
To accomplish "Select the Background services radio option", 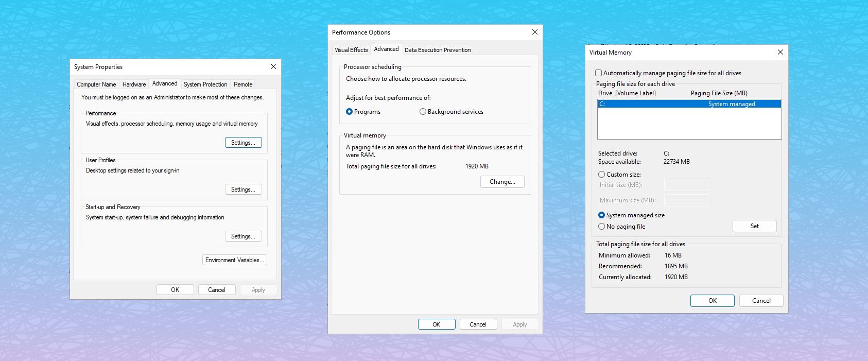I will pyautogui.click(x=423, y=112).
